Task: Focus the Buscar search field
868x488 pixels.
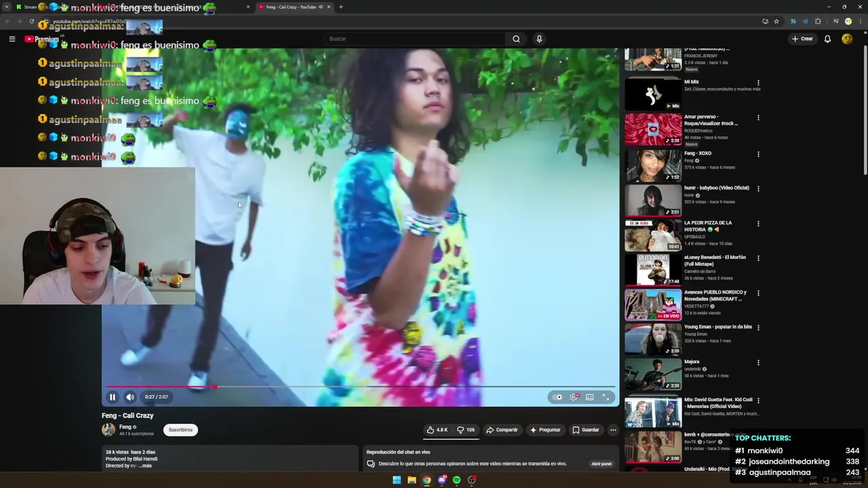Action: pos(414,39)
